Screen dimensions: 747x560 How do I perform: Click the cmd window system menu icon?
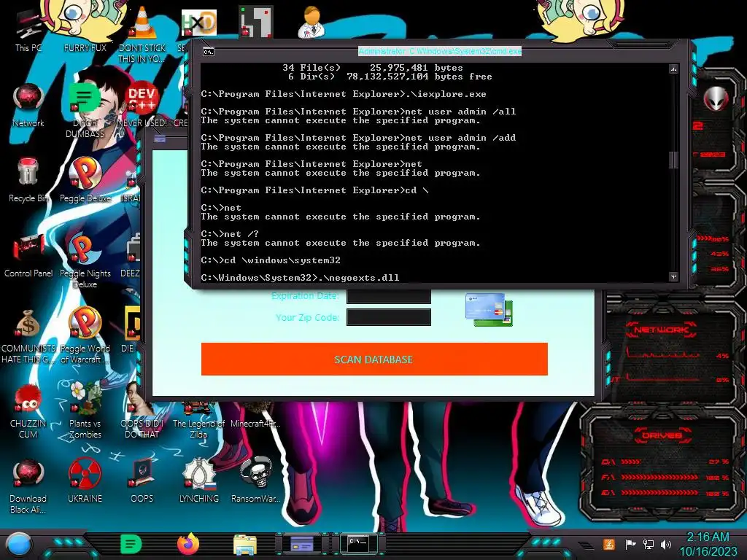[x=208, y=52]
